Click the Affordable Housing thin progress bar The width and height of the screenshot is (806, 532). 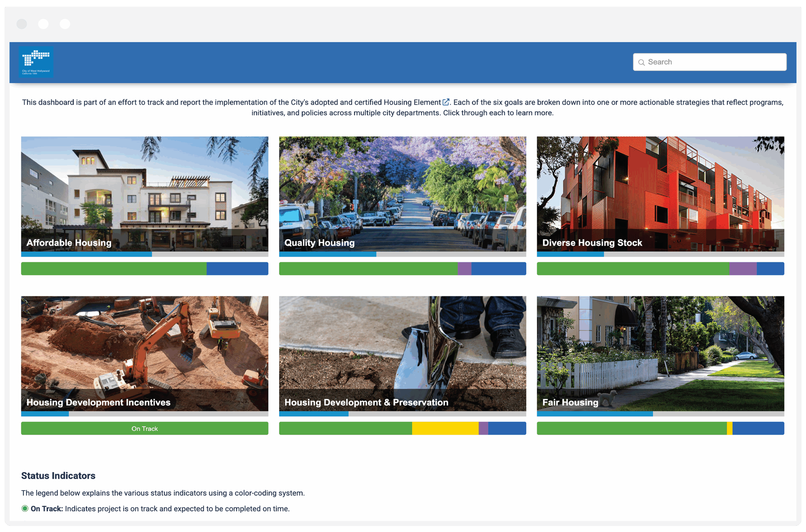[x=145, y=254]
